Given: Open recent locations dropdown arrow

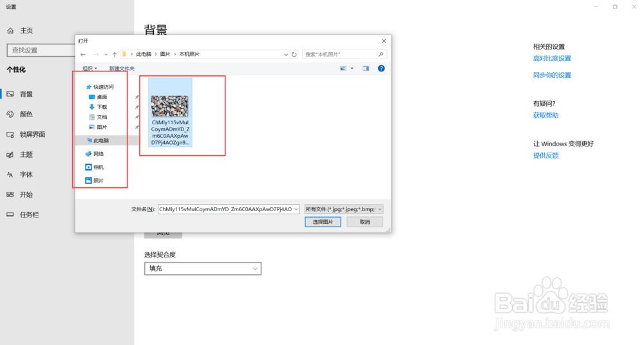Looking at the screenshot, I should [x=106, y=55].
